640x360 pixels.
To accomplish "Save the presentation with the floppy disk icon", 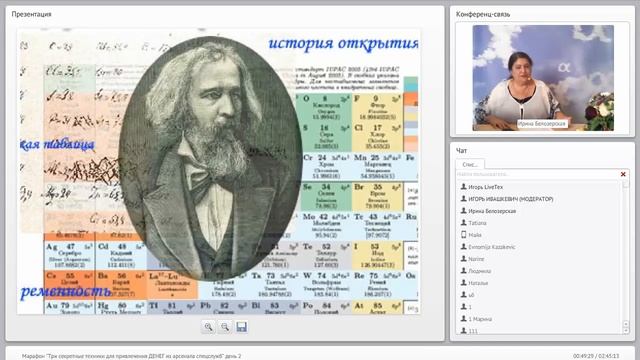I will click(242, 327).
